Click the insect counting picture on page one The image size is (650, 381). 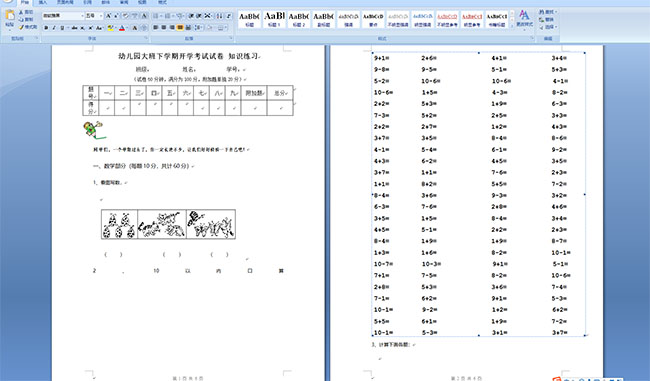[168, 224]
